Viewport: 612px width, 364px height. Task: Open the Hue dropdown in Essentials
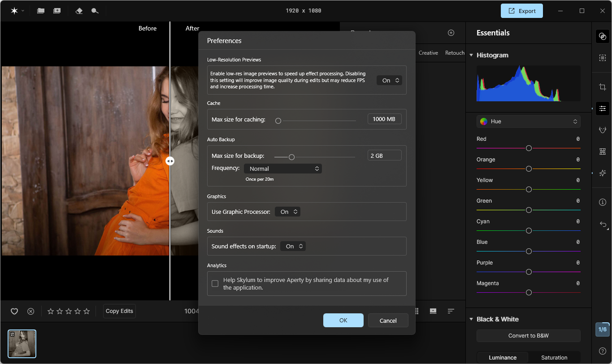click(528, 121)
